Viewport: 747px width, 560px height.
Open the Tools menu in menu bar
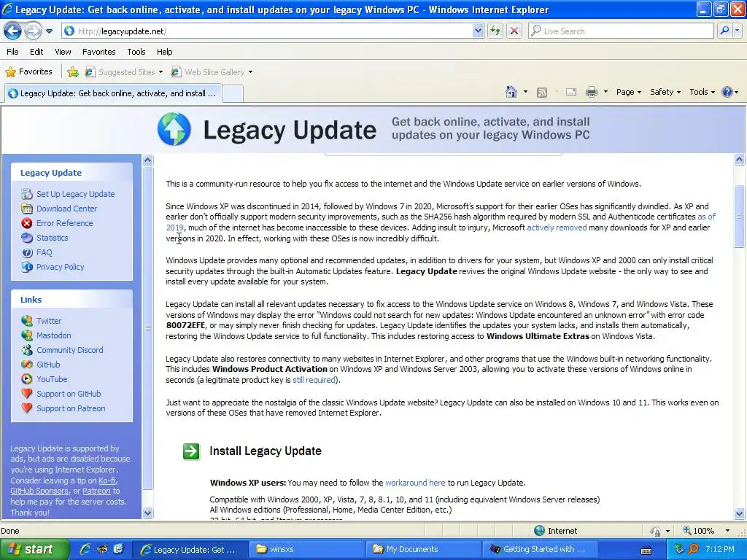[x=136, y=52]
